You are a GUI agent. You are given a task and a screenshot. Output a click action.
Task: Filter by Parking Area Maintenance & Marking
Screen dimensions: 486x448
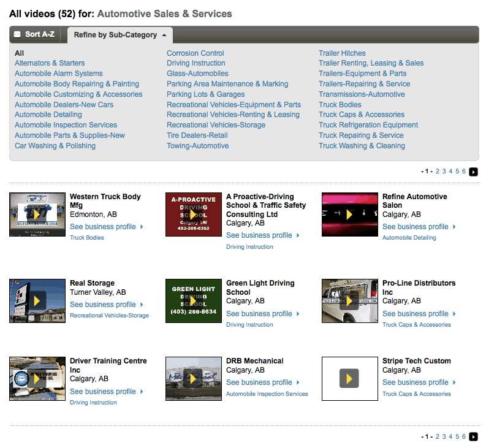(227, 84)
